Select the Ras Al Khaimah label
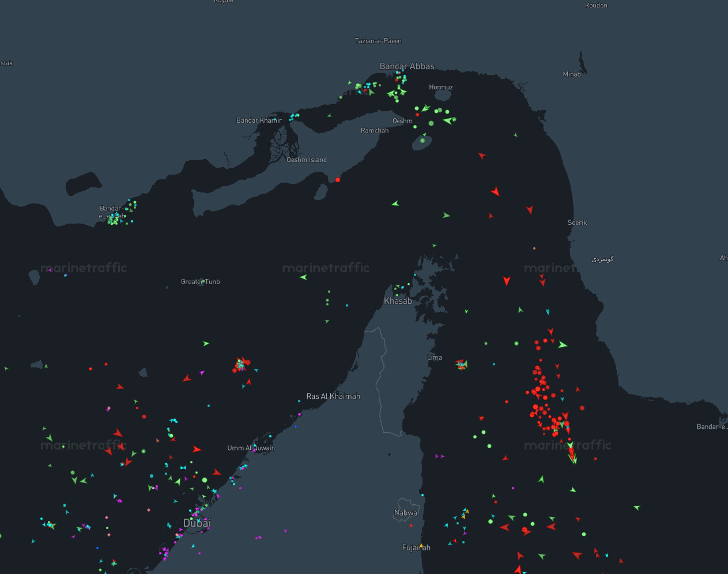728x574 pixels. [x=333, y=396]
